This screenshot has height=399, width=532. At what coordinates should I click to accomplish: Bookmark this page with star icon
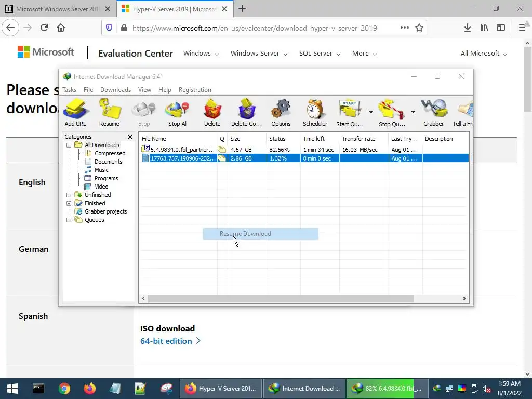point(419,28)
